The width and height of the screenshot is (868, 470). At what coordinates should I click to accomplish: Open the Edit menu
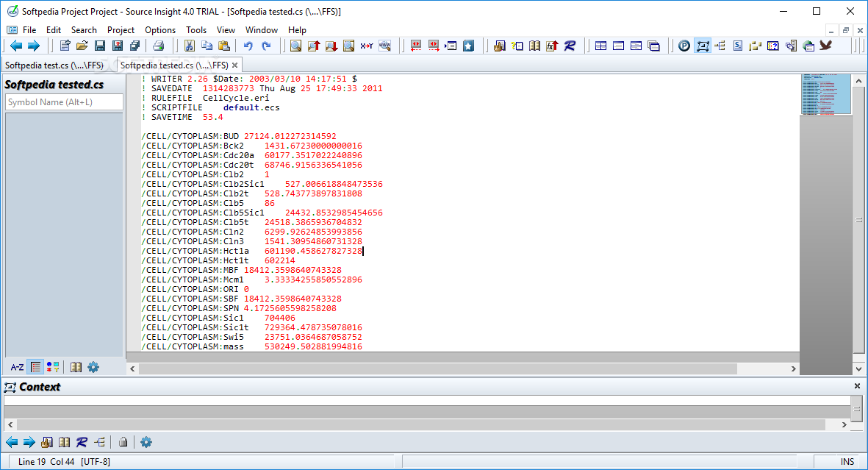click(54, 30)
